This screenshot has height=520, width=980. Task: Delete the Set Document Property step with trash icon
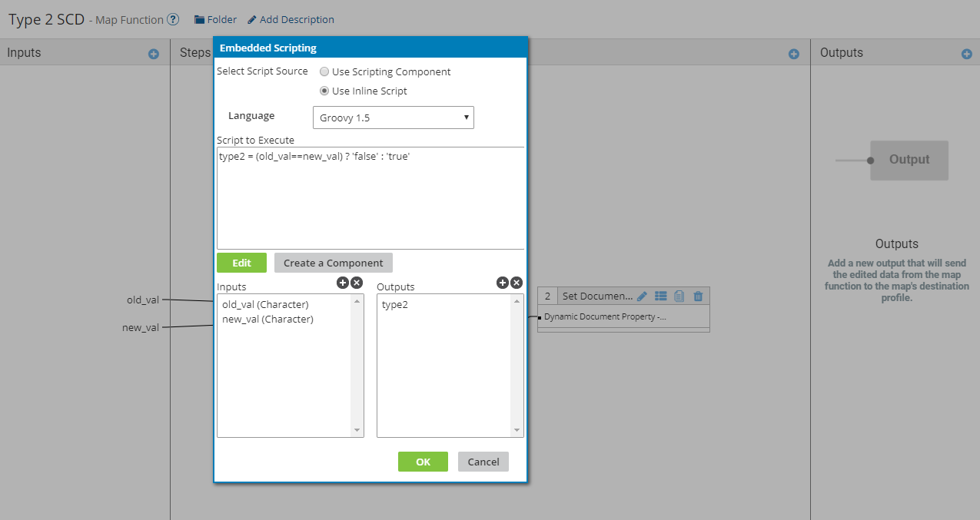click(x=698, y=296)
